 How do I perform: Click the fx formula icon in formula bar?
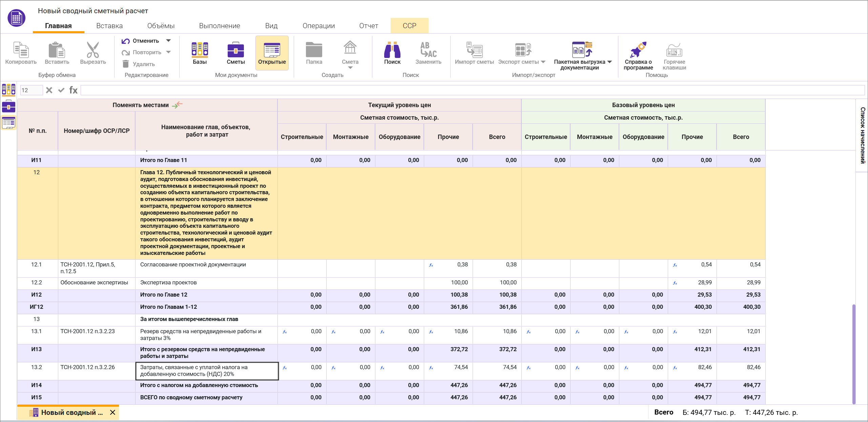73,90
